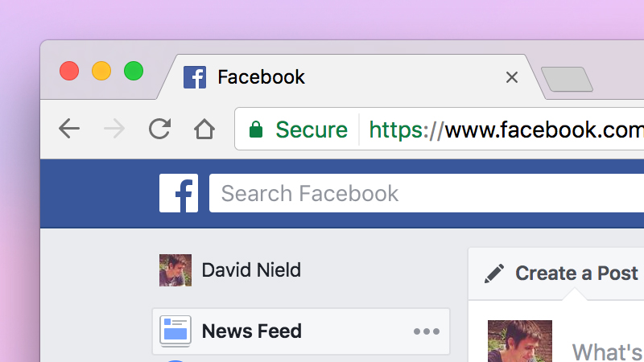Open the browser home page icon
Image resolution: width=644 pixels, height=362 pixels.
click(x=204, y=129)
